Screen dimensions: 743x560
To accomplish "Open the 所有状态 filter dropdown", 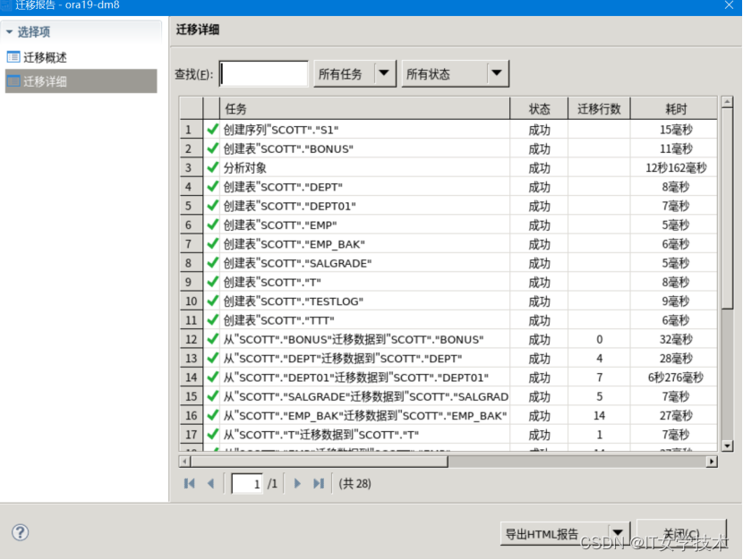I will pos(495,72).
